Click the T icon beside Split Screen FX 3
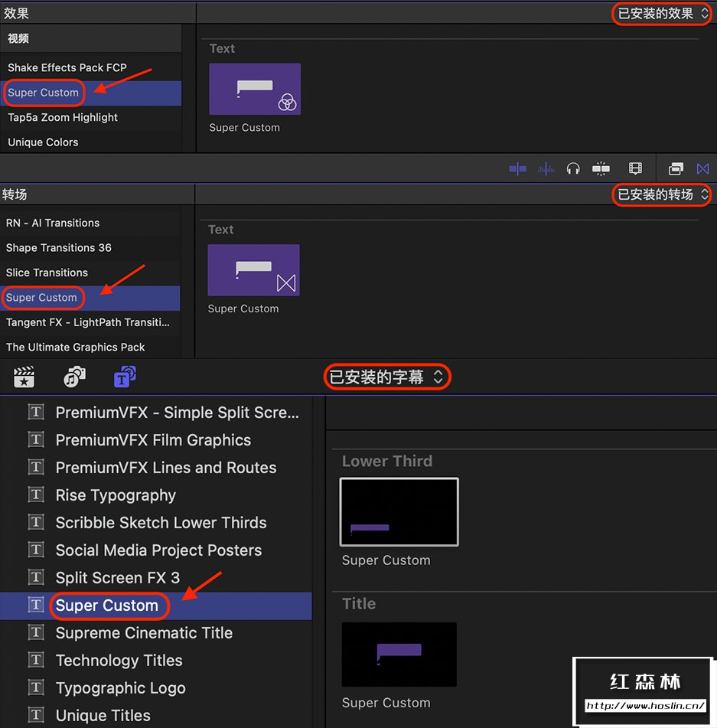Screen dimensions: 717x728 [36, 577]
